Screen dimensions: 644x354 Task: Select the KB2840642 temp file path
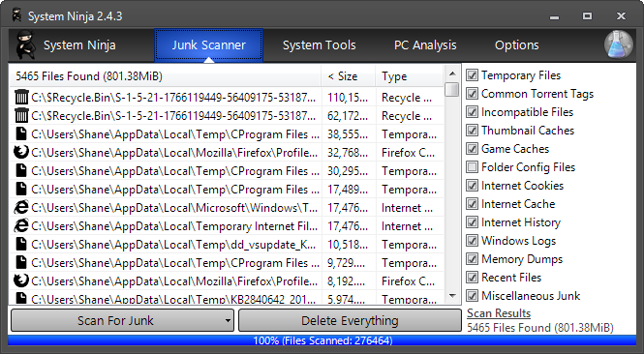[x=173, y=299]
